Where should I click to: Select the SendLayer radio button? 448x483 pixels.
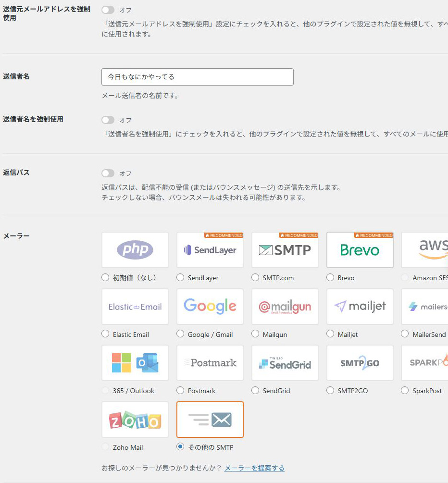180,277
